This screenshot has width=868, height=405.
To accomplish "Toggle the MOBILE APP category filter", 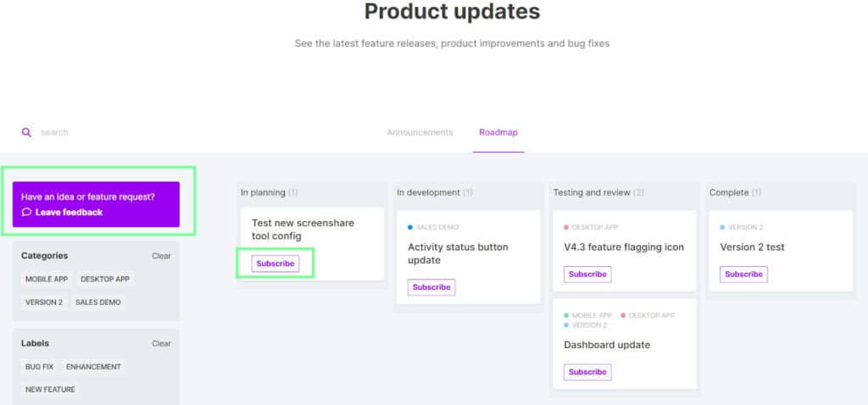I will pos(47,279).
